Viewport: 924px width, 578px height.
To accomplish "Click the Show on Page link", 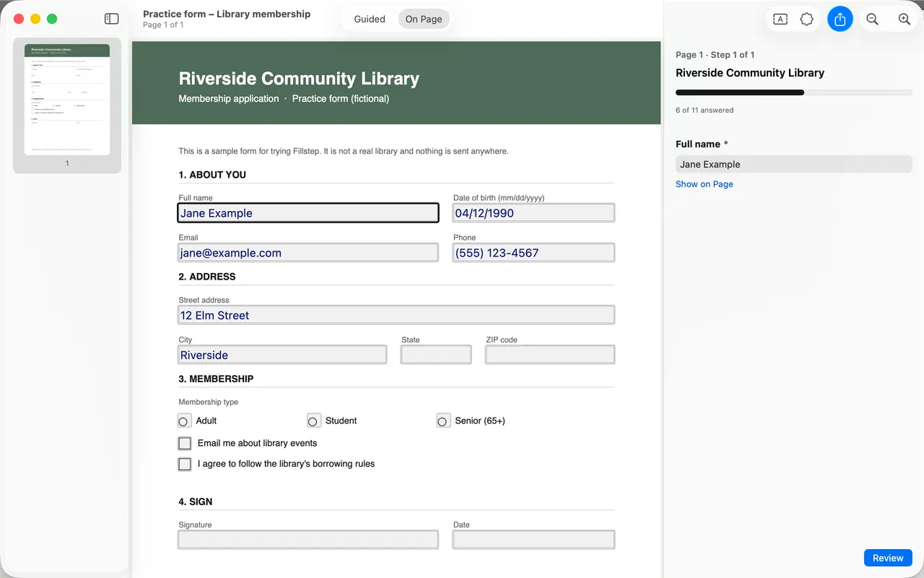I will pyautogui.click(x=705, y=184).
